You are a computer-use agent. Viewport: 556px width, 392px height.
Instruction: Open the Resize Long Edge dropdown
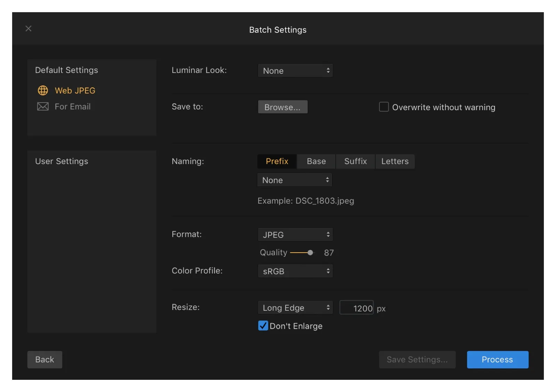pos(295,308)
